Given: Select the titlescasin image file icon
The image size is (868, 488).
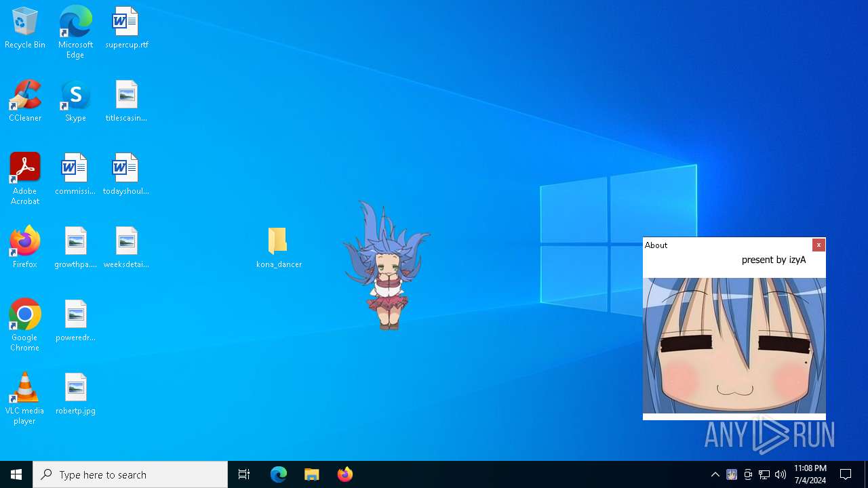Looking at the screenshot, I should (126, 101).
